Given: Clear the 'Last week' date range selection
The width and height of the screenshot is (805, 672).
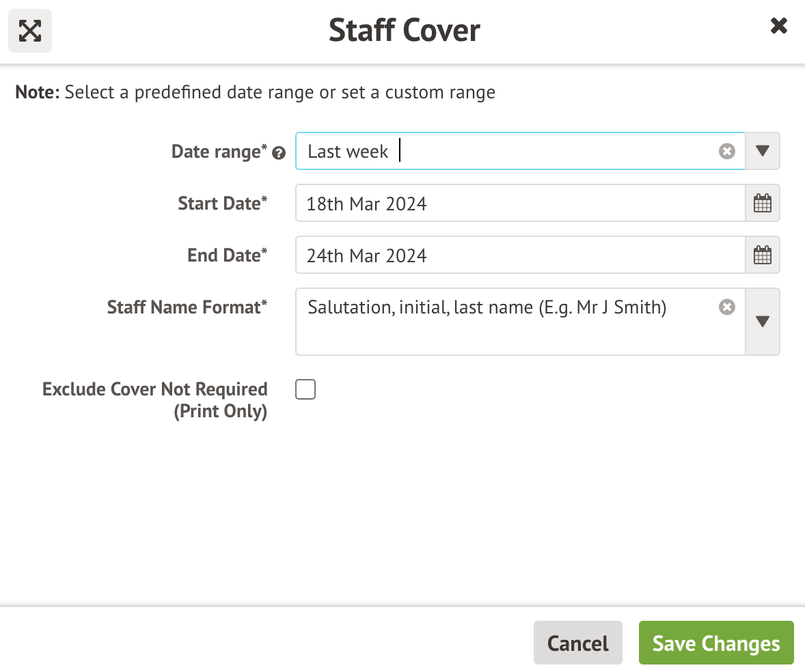Looking at the screenshot, I should (726, 151).
